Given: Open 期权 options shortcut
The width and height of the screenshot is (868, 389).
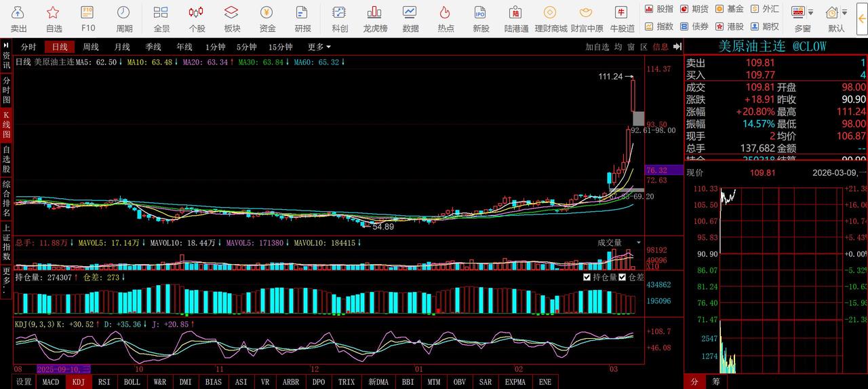Looking at the screenshot, I should click(765, 26).
